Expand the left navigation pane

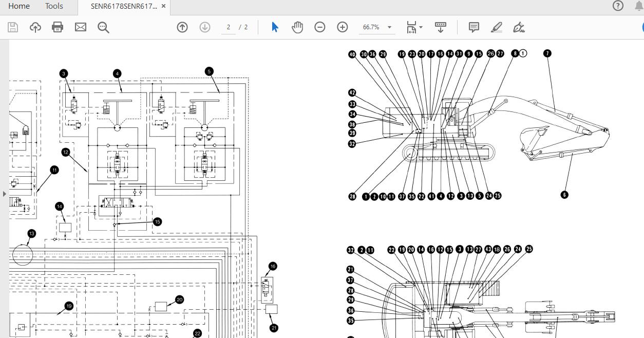(x=5, y=194)
